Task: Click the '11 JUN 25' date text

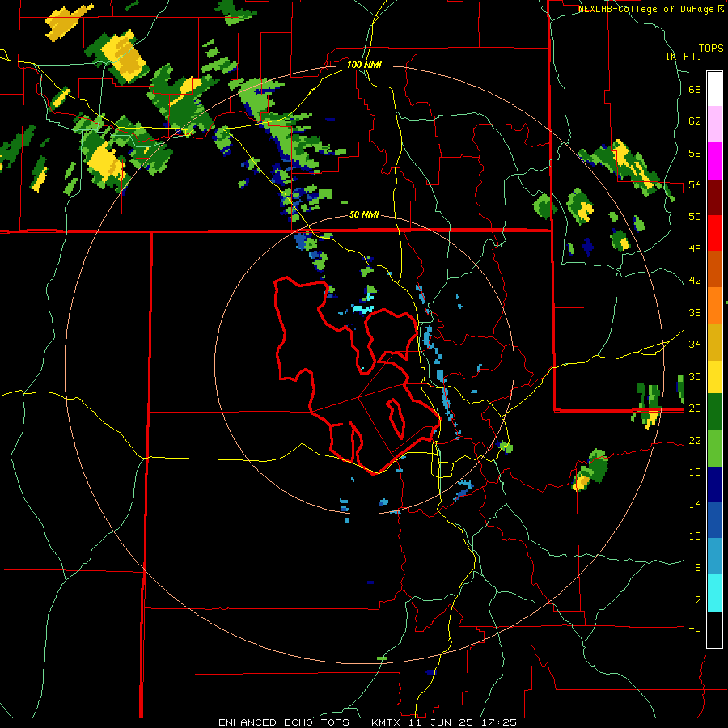Action: [439, 722]
